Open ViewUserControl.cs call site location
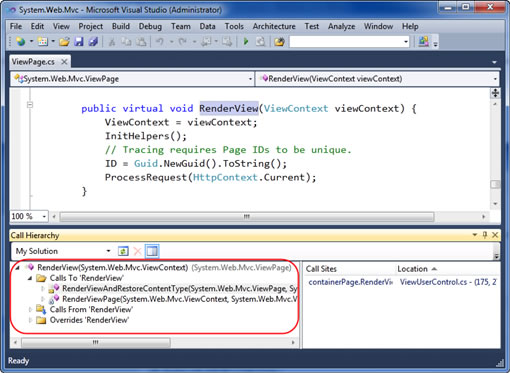Viewport: 510px width, 373px height. 448,282
